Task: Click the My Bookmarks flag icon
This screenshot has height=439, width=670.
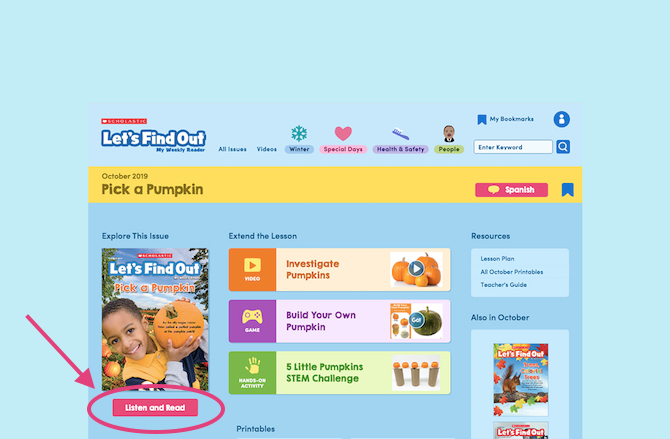Action: pyautogui.click(x=482, y=120)
